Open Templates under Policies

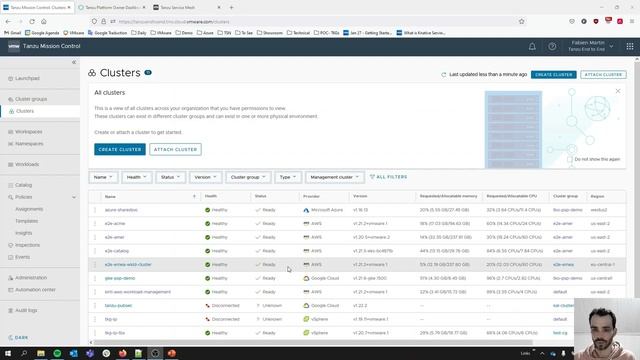(x=27, y=221)
